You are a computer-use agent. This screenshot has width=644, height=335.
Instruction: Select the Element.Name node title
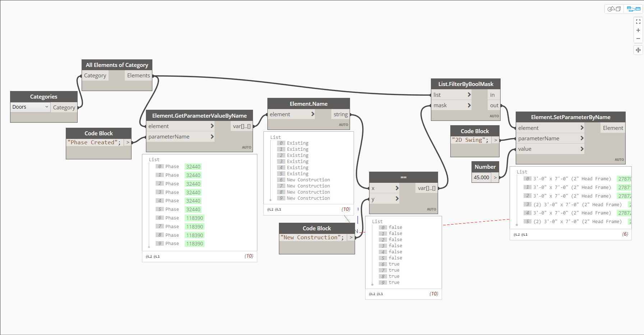click(x=309, y=104)
